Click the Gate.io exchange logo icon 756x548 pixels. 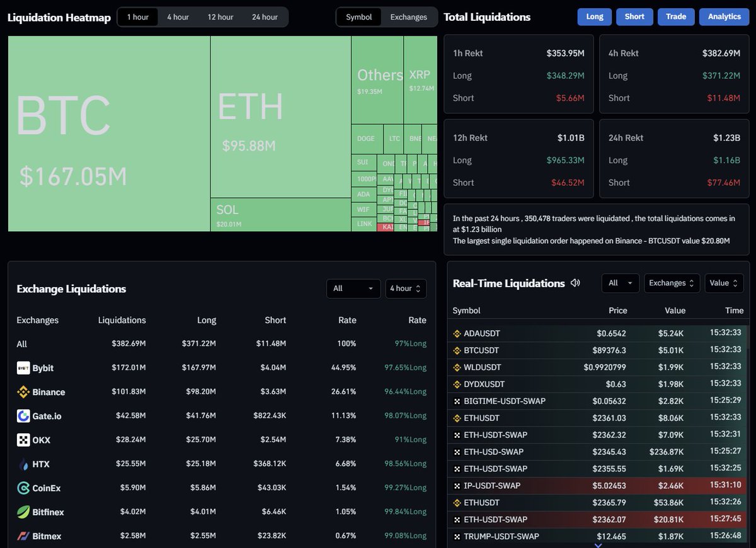pos(23,416)
